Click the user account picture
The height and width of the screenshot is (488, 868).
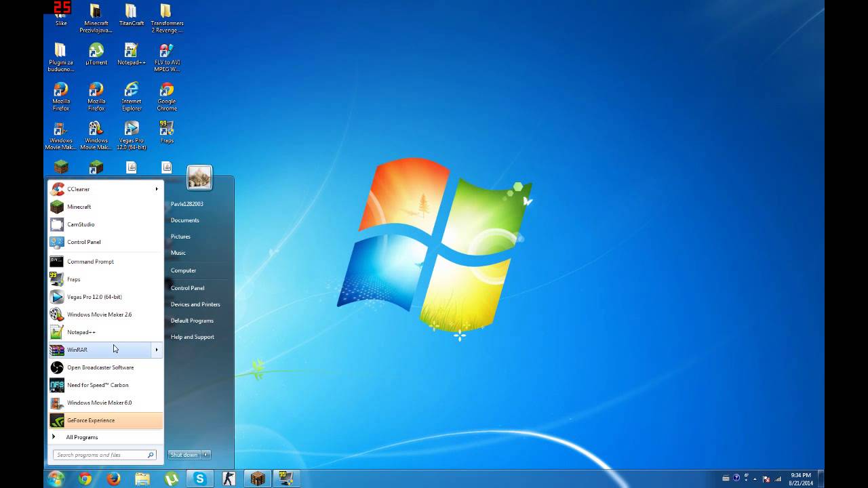click(199, 178)
